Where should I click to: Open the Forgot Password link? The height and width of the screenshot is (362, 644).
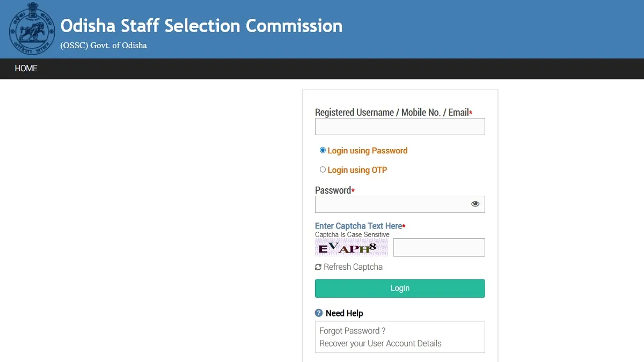[353, 331]
